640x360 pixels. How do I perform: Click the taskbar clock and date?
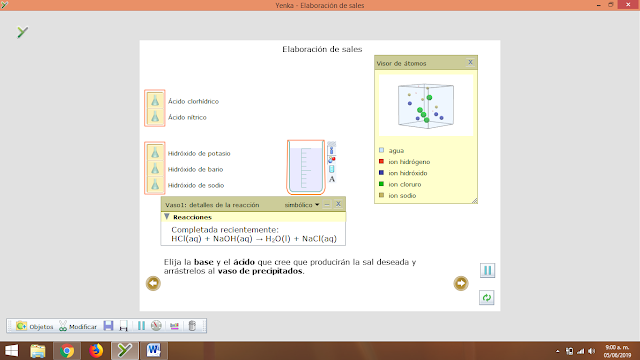617,351
